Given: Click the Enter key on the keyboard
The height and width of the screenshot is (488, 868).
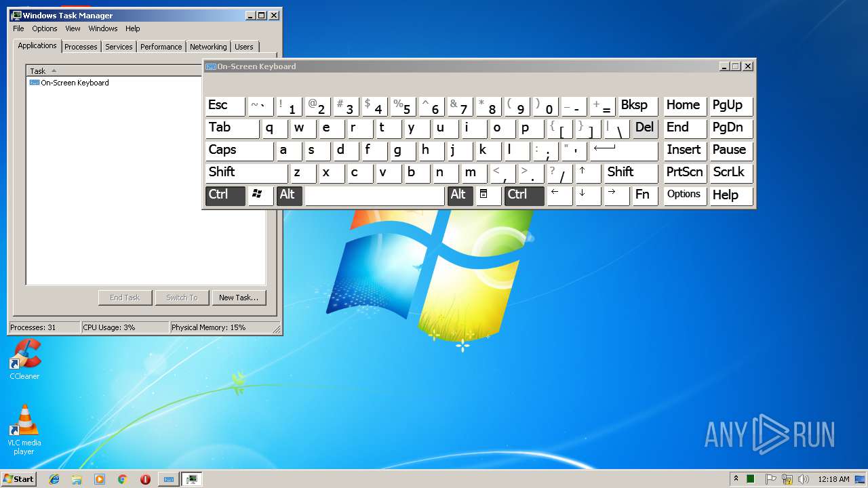Looking at the screenshot, I should [x=624, y=150].
